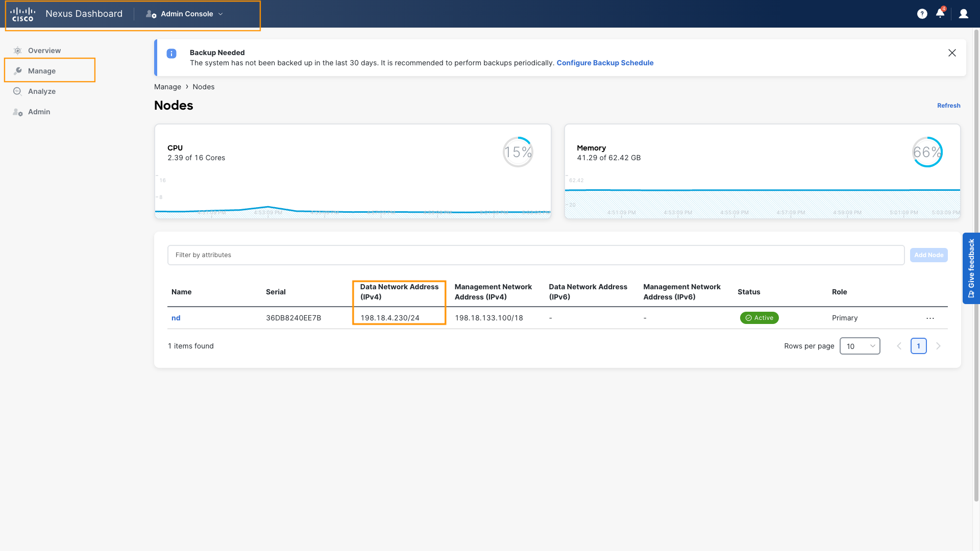This screenshot has width=980, height=551.
Task: Click the Cisco logo
Action: click(x=22, y=14)
